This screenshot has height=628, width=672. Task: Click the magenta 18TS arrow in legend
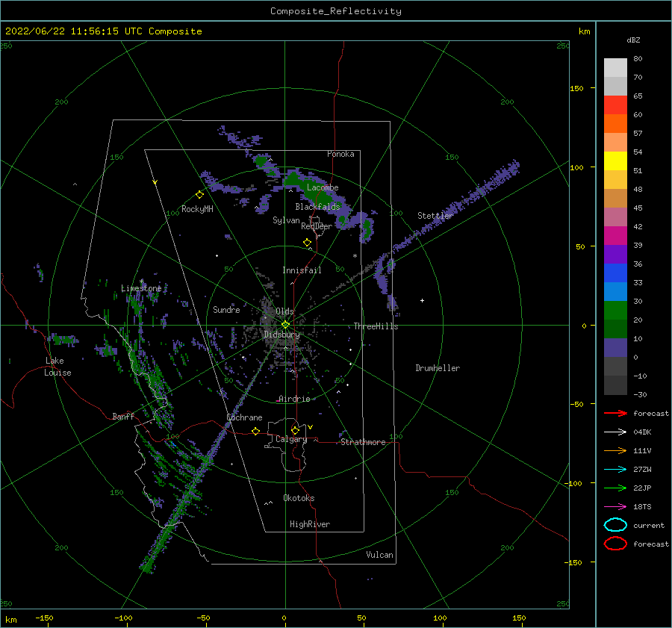click(615, 507)
